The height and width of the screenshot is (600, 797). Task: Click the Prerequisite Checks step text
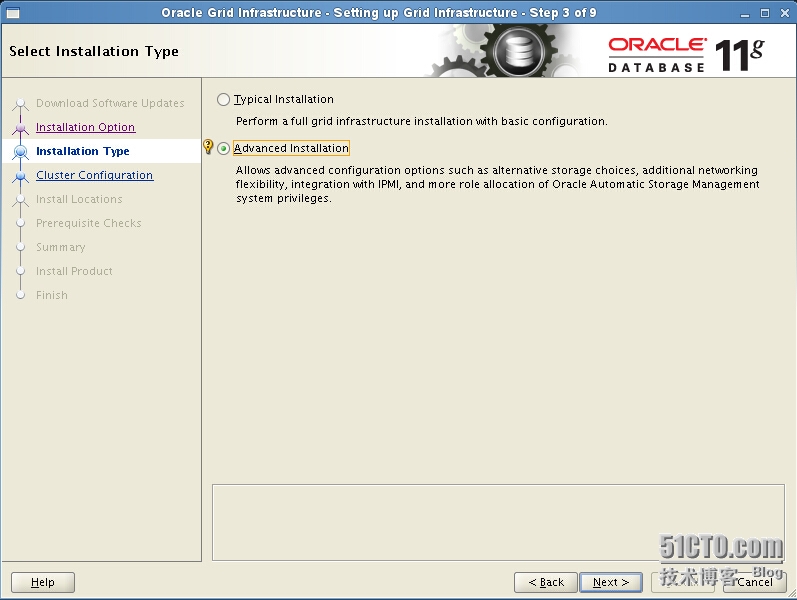click(x=89, y=223)
